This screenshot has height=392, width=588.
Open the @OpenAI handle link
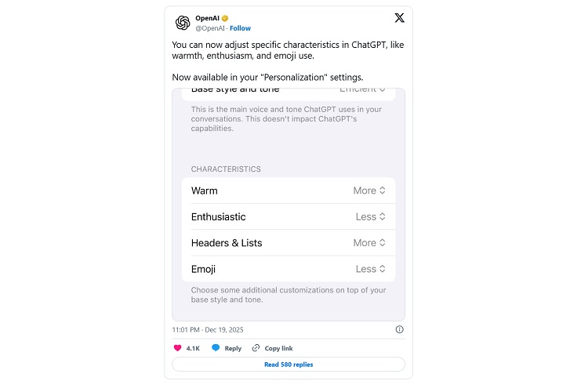coord(210,28)
